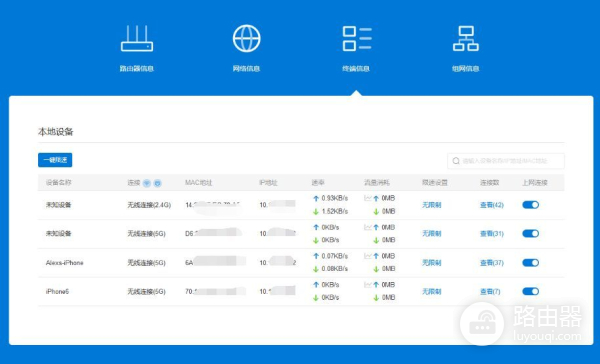
Task: Turn off Alexs-iPhone internet access switch
Action: pyautogui.click(x=530, y=263)
